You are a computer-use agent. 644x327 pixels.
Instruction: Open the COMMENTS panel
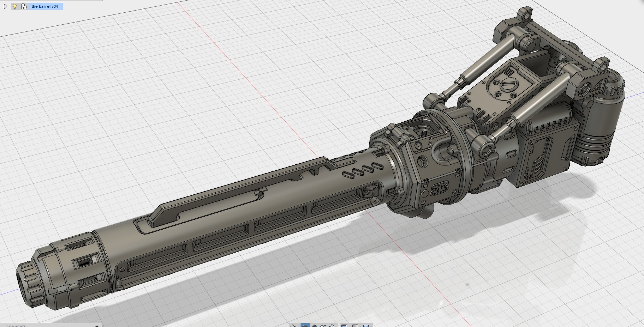(x=16, y=326)
